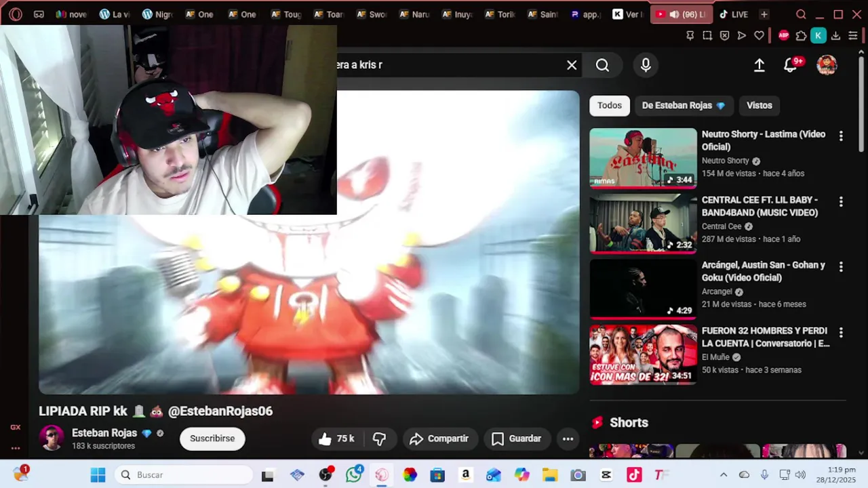
Task: Open File Explorer from taskbar
Action: [x=549, y=474]
